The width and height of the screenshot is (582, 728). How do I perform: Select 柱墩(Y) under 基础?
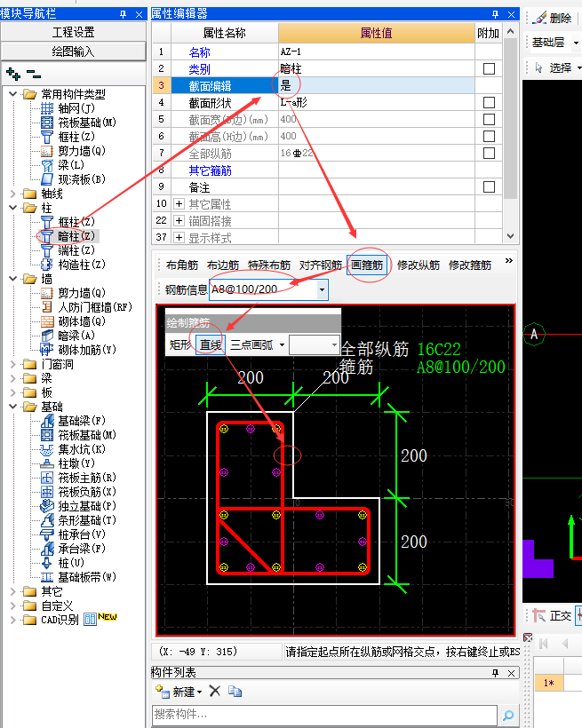(76, 463)
